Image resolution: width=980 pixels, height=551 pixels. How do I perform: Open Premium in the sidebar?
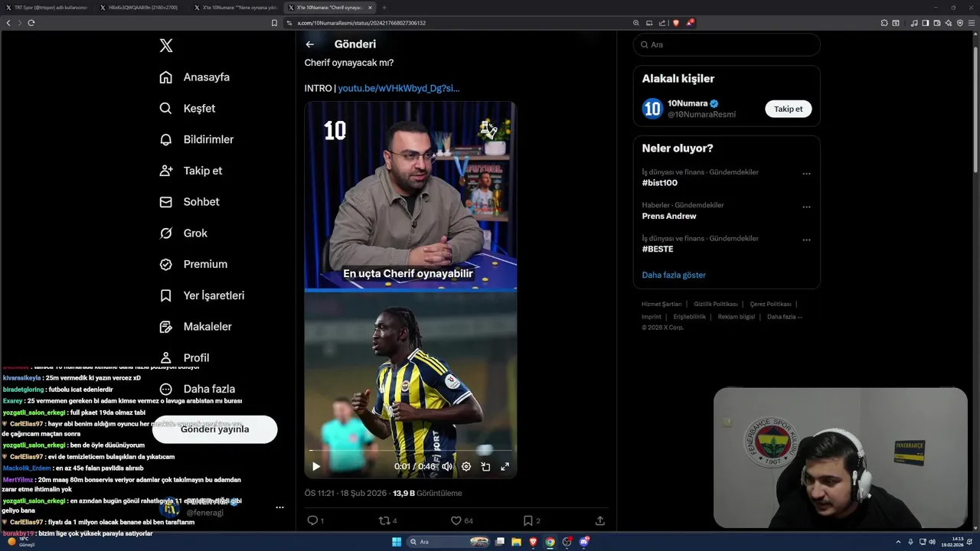(x=193, y=264)
